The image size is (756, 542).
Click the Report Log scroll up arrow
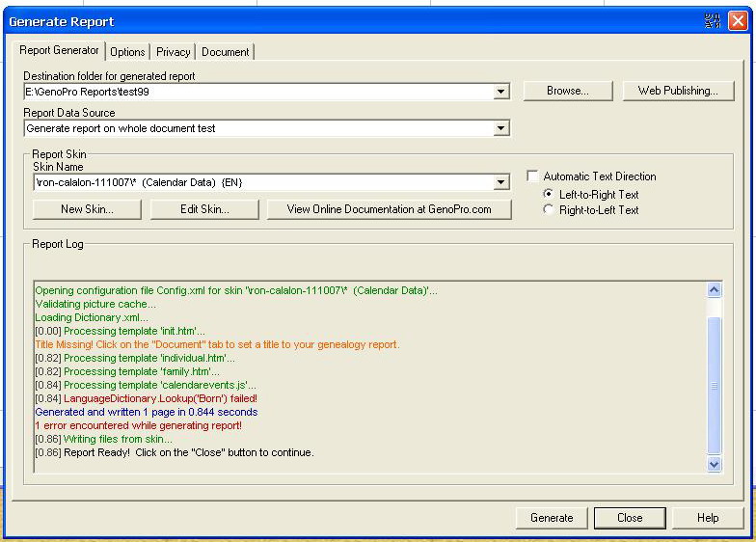(714, 289)
